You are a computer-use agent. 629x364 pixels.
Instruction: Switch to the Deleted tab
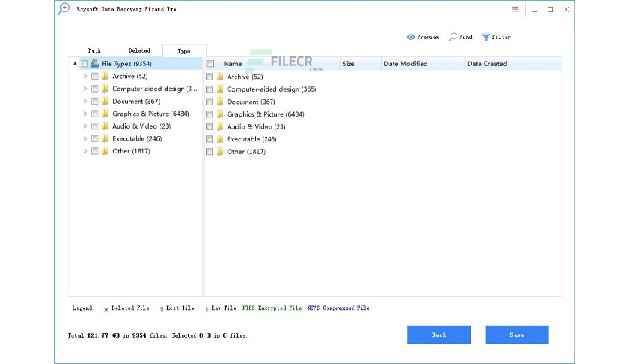139,50
